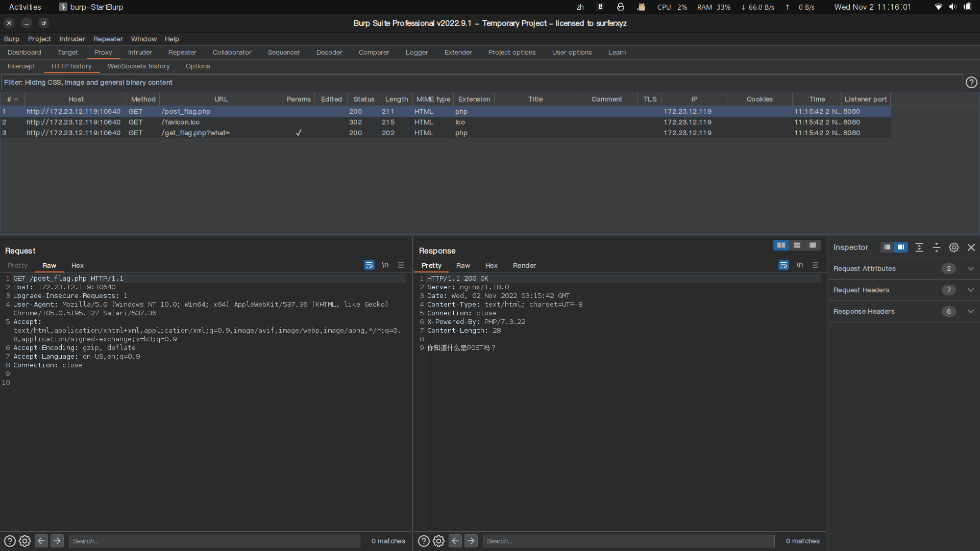Expand Response Headers section
The width and height of the screenshot is (980, 551).
coord(970,312)
